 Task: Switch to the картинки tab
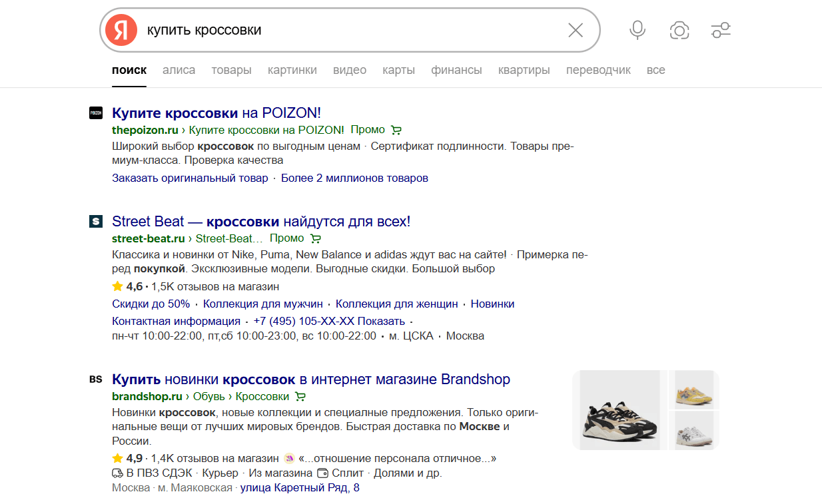click(292, 70)
